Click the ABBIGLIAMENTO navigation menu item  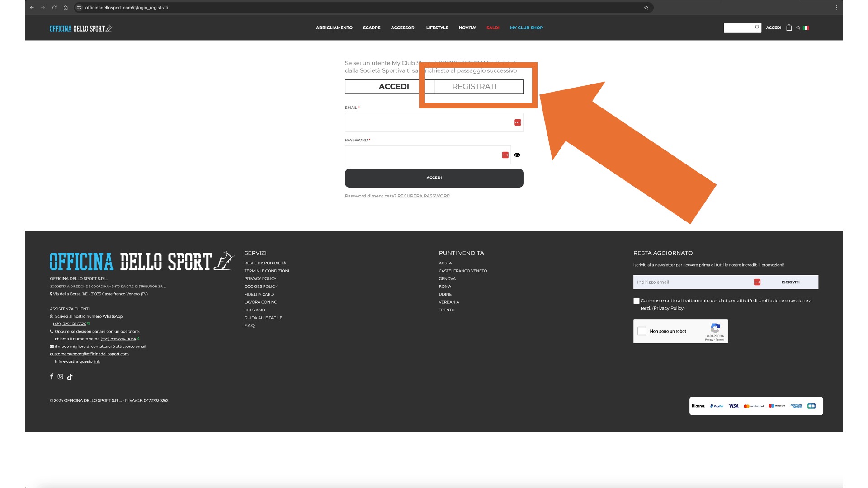point(334,28)
